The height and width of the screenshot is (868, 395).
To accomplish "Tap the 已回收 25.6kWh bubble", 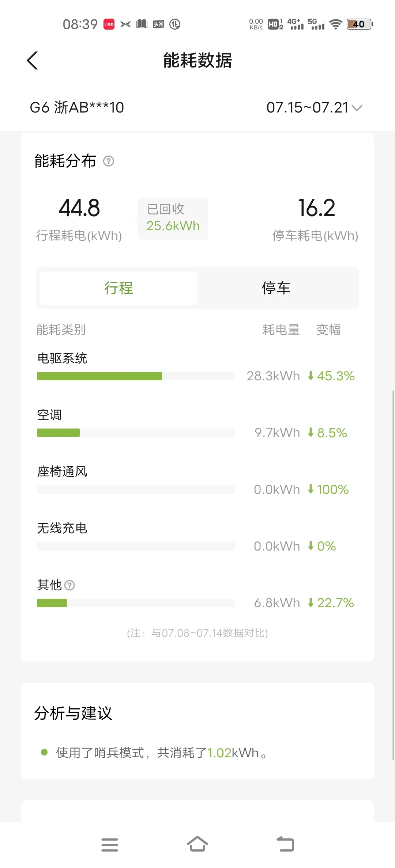I will tap(173, 219).
